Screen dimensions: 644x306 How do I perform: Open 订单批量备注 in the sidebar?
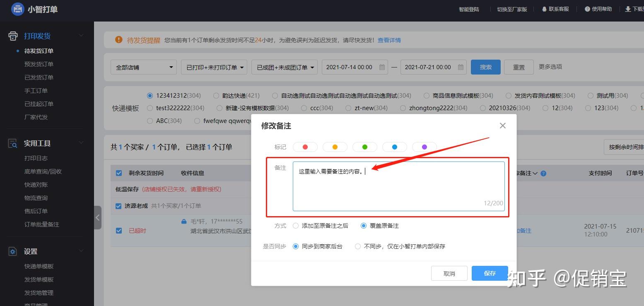[x=42, y=224]
